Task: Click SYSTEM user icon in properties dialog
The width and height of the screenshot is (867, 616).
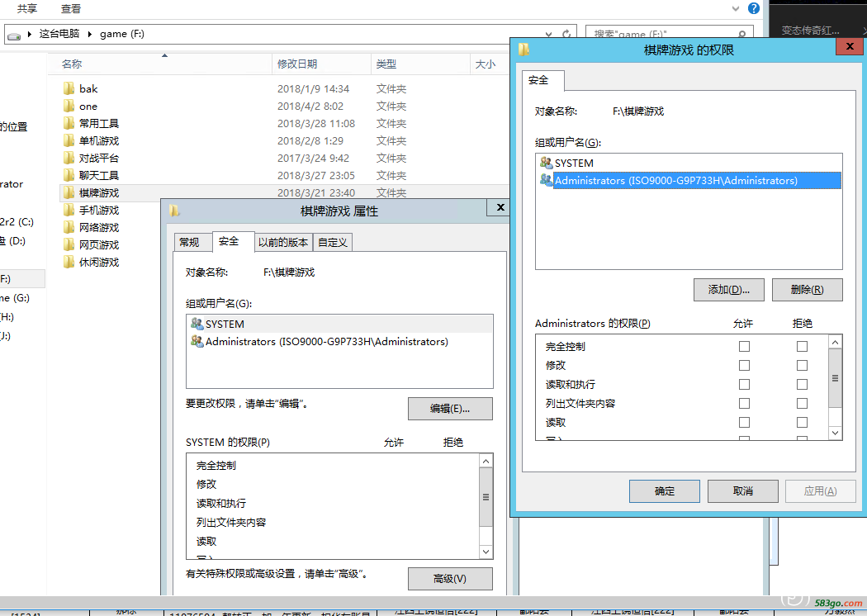Action: (197, 324)
